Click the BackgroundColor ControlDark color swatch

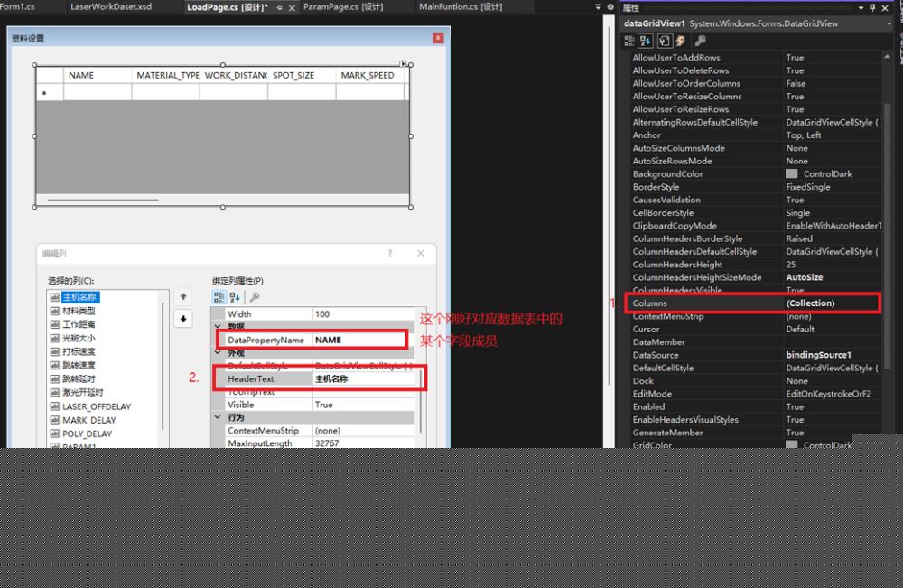792,174
